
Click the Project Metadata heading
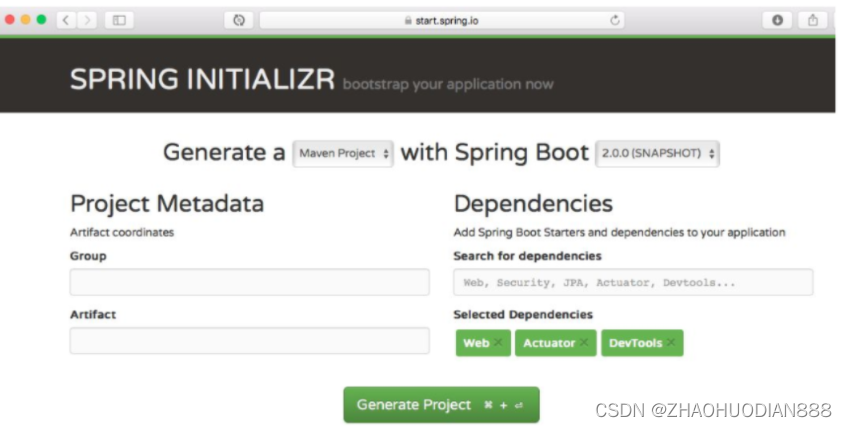167,204
